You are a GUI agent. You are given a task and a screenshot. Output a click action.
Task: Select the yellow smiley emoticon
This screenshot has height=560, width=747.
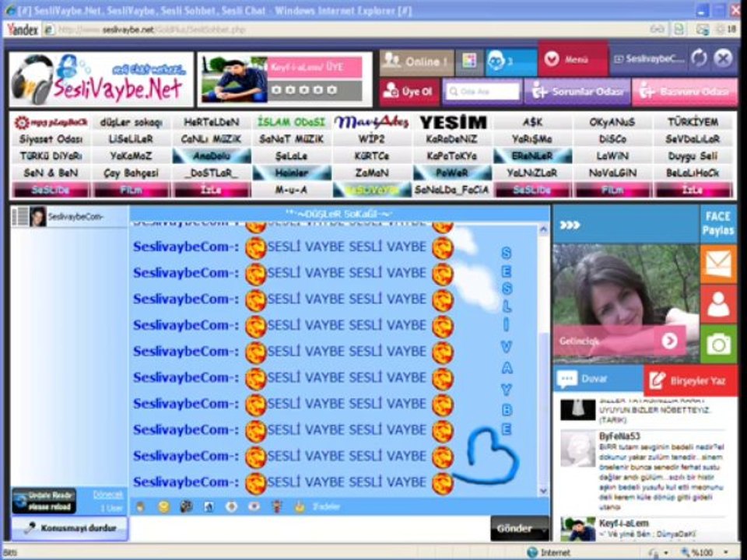163,506
